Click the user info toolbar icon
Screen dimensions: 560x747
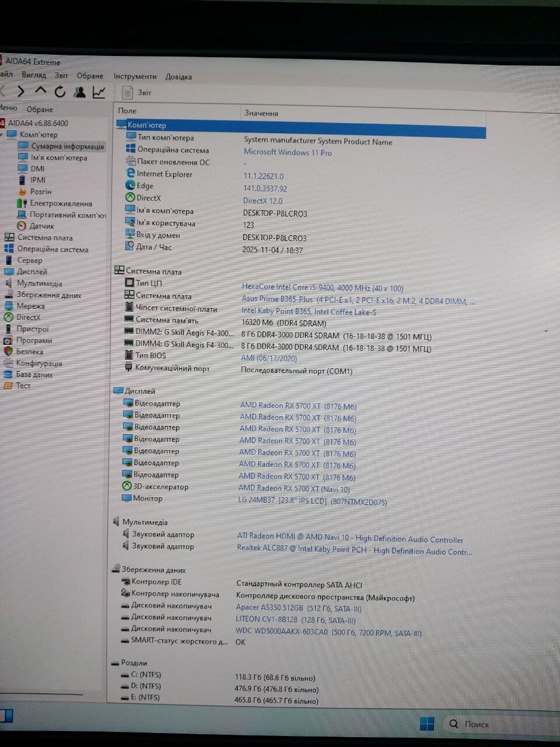click(79, 92)
